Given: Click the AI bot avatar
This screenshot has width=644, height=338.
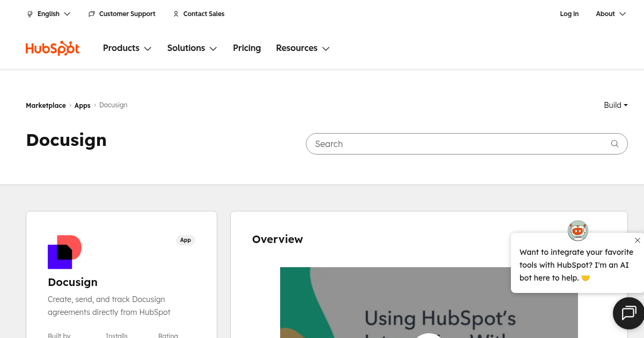Looking at the screenshot, I should [578, 231].
